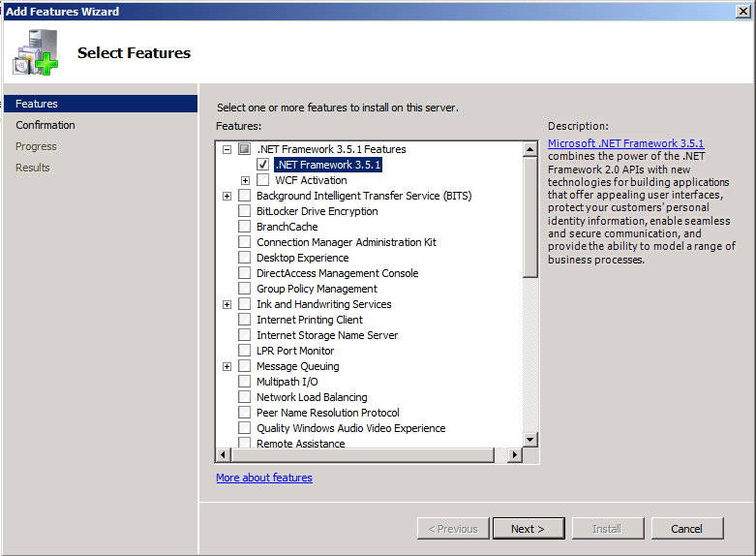Close the Add Features Wizard window
The image size is (756, 556).
tap(743, 11)
